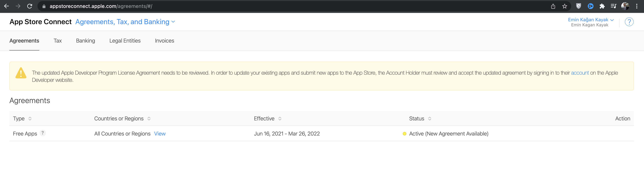Switch to the Banking tab
This screenshot has height=173, width=644.
(85, 41)
